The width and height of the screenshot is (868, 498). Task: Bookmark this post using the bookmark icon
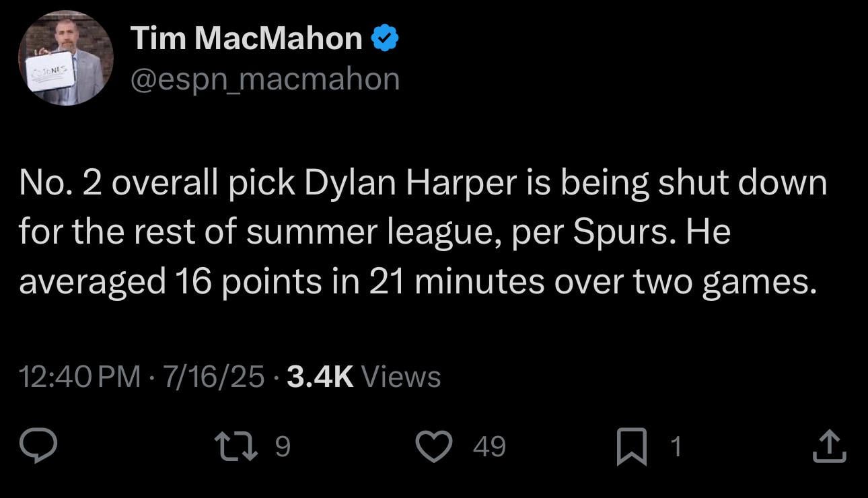click(632, 446)
